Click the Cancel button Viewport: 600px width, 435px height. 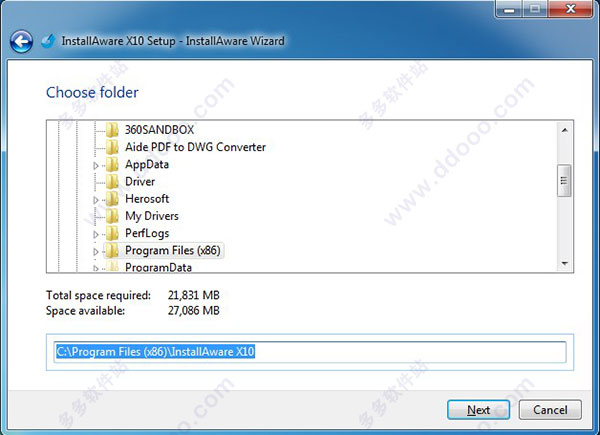click(550, 410)
